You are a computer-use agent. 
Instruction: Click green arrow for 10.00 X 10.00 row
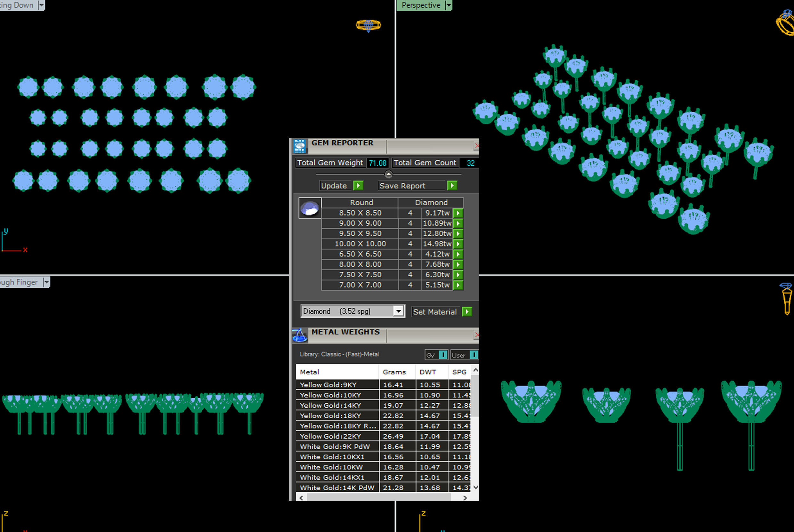(458, 244)
